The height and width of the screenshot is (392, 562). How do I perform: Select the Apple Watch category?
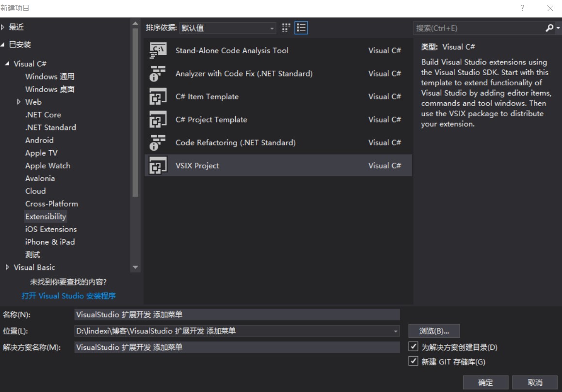tap(48, 166)
